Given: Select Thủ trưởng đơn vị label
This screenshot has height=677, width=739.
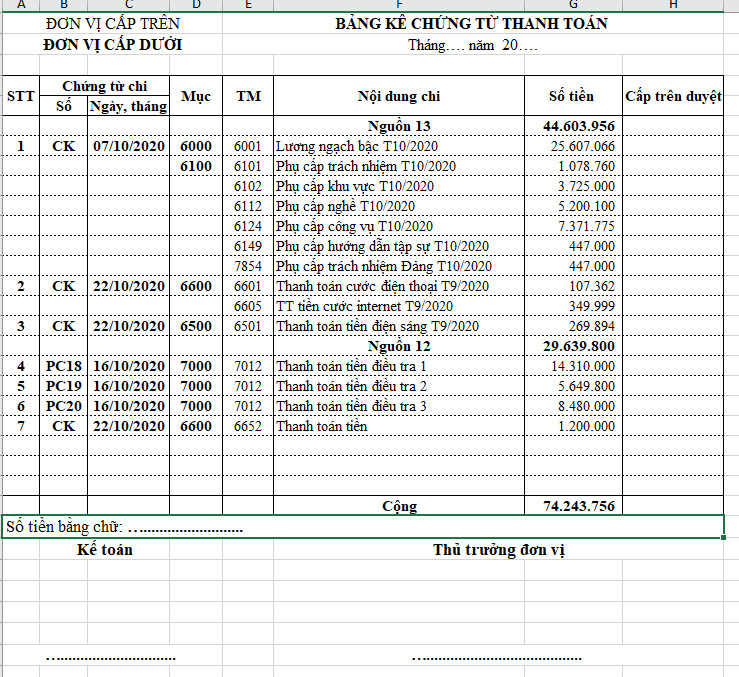Looking at the screenshot, I should pyautogui.click(x=499, y=549).
